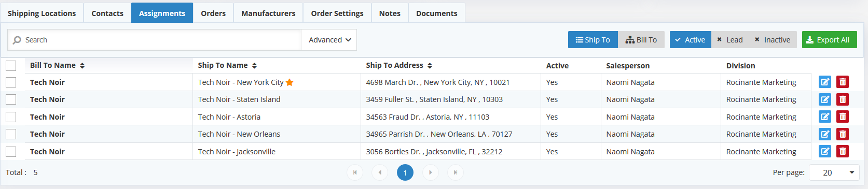Screen dimensions: 868x189
Task: Click the orange star beside New York City
Action: (x=290, y=82)
